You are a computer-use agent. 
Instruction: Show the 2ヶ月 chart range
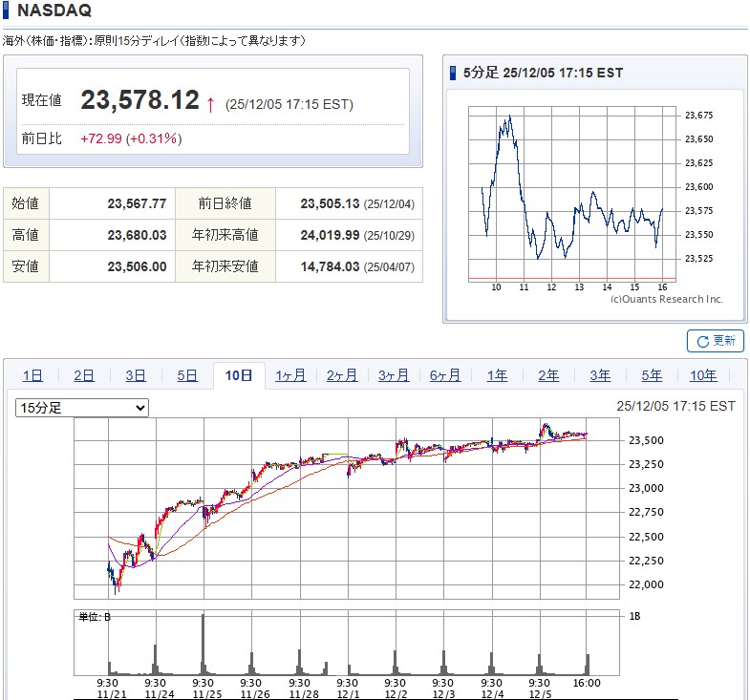[342, 375]
